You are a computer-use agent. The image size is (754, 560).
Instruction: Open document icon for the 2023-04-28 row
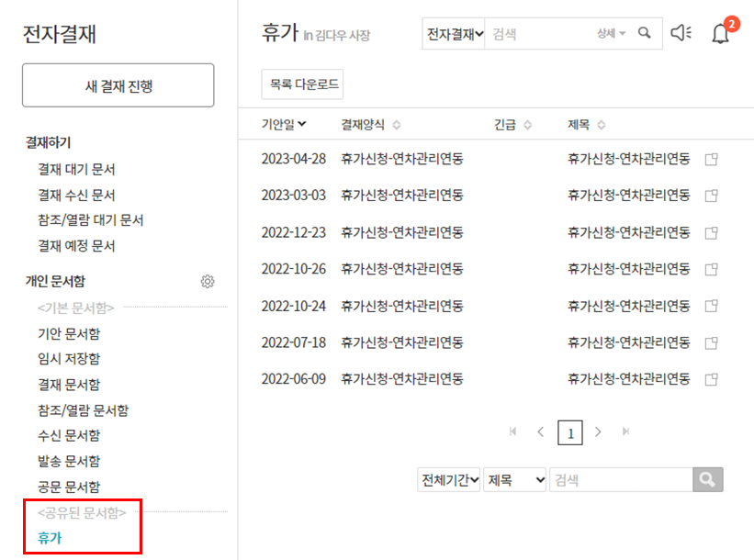click(x=711, y=159)
